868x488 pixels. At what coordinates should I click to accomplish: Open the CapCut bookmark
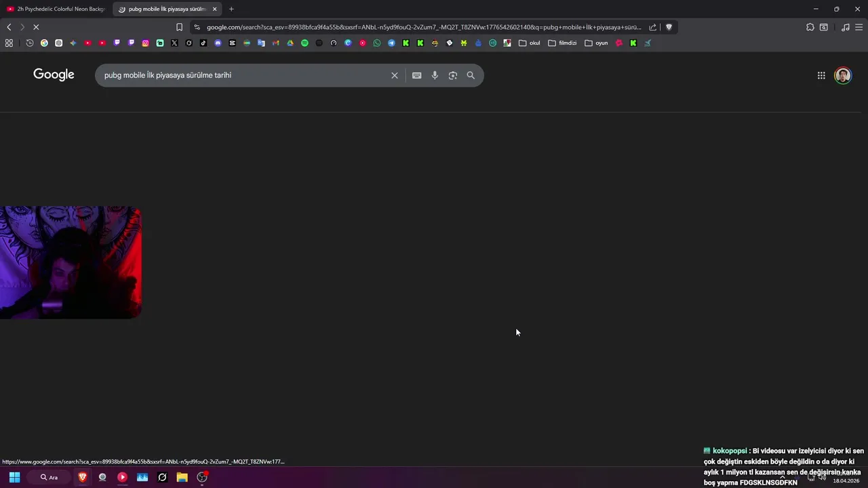tap(232, 43)
